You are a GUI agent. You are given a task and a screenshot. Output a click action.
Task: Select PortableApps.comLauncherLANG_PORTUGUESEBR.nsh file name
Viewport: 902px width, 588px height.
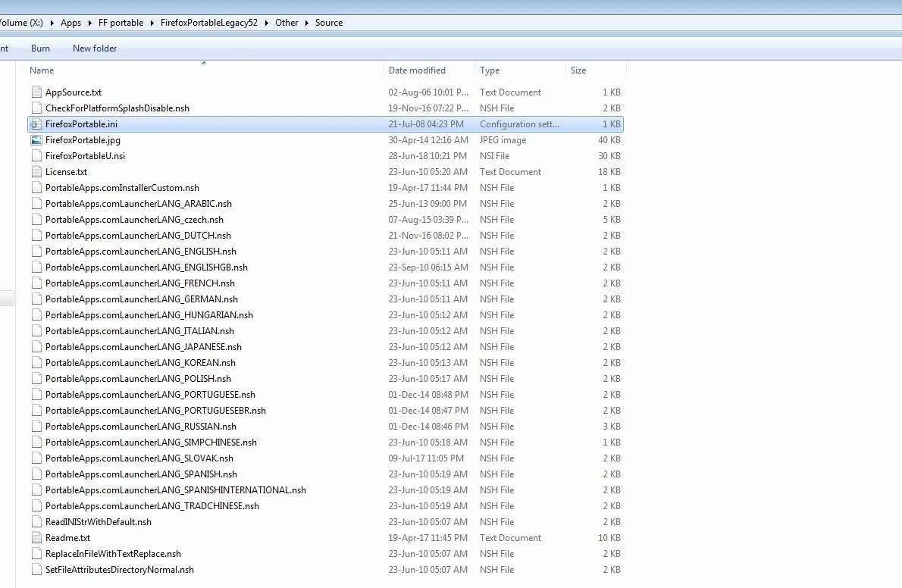click(155, 411)
